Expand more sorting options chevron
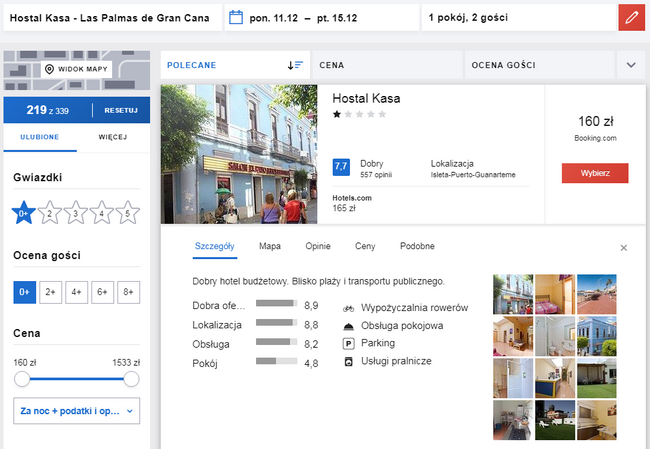 tap(631, 65)
